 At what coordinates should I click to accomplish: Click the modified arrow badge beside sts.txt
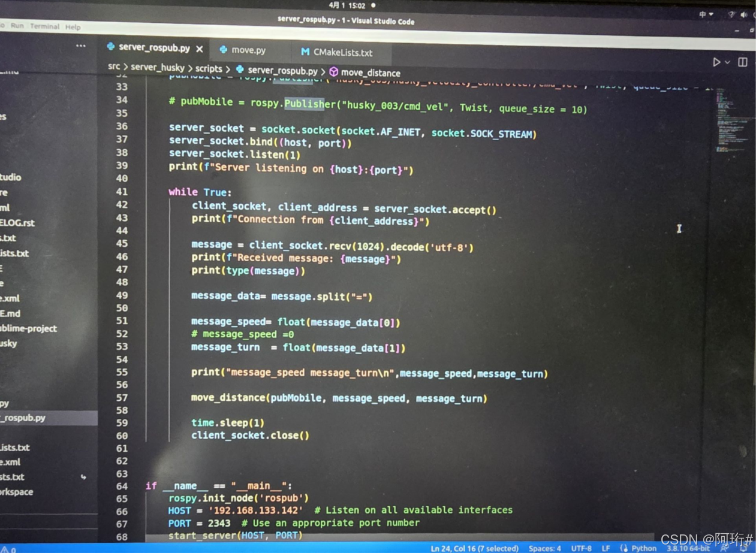[83, 477]
